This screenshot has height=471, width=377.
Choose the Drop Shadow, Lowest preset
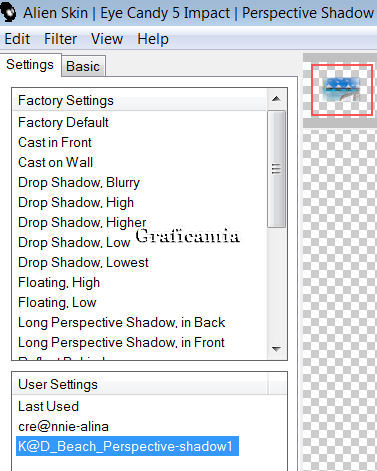(x=83, y=262)
